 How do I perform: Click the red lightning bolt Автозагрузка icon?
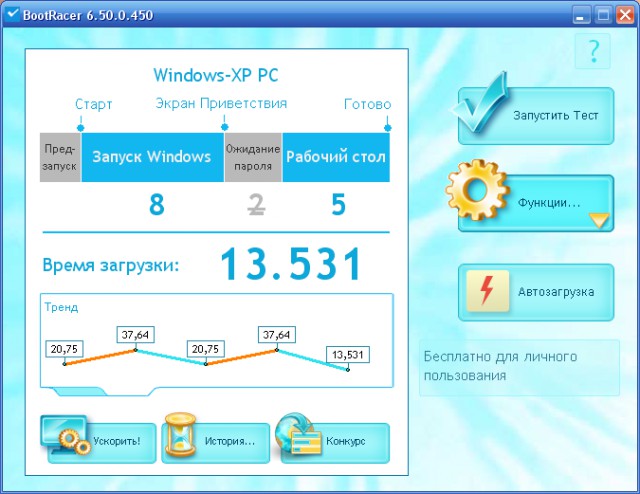pyautogui.click(x=487, y=291)
